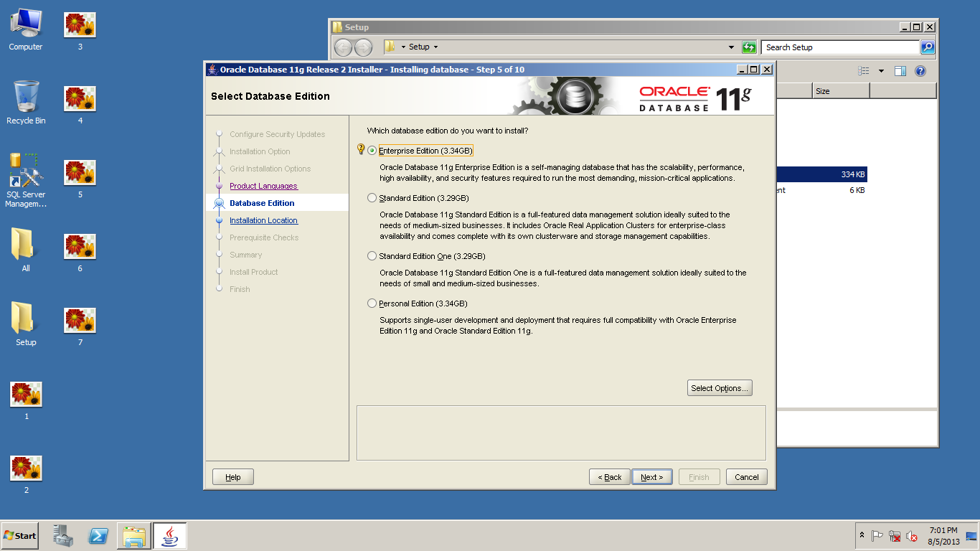Click the Search Setup input field
Viewport: 980px width, 551px height.
pos(839,47)
